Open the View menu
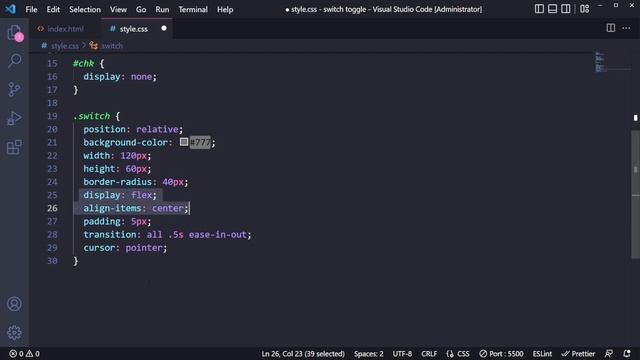Image resolution: width=640 pixels, height=360 pixels. [118, 9]
